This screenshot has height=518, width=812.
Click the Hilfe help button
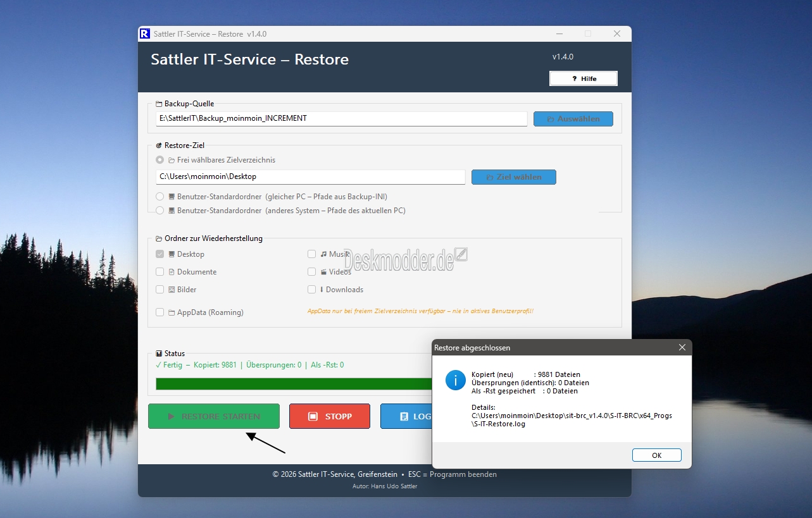(x=583, y=78)
